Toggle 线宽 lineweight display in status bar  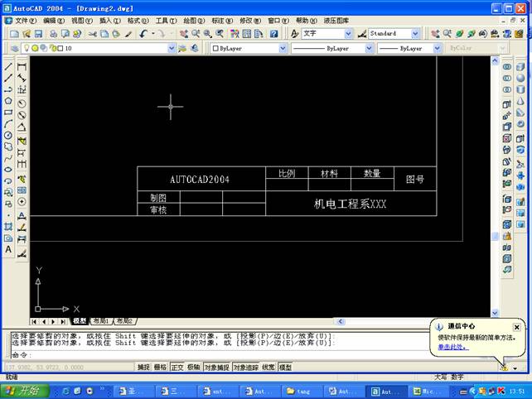click(268, 368)
